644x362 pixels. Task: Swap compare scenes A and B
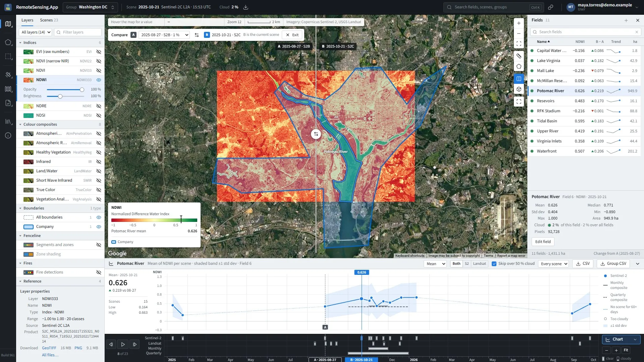point(197,35)
